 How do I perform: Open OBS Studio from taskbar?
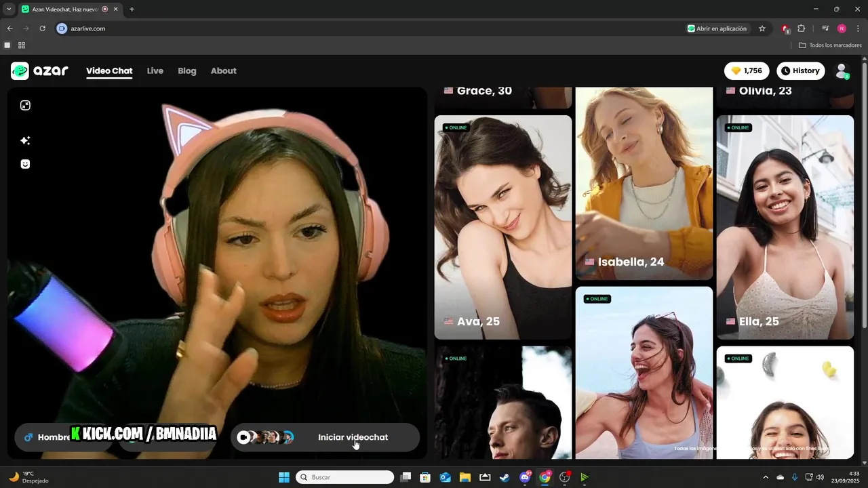pos(565,477)
